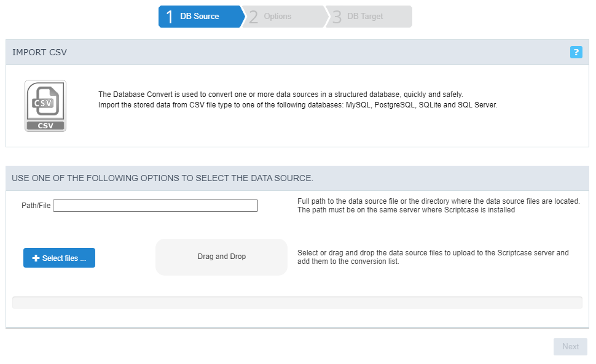Click the Drag and Drop upload area
The height and width of the screenshot is (364, 596).
(x=222, y=257)
